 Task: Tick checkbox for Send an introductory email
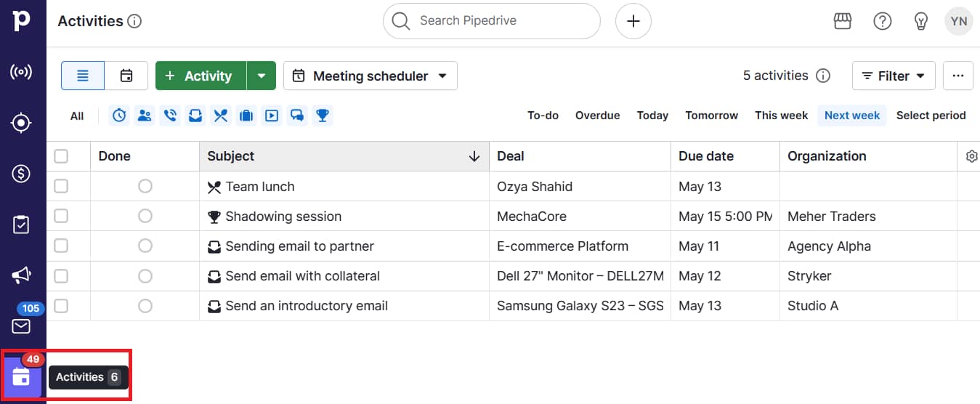(x=61, y=305)
